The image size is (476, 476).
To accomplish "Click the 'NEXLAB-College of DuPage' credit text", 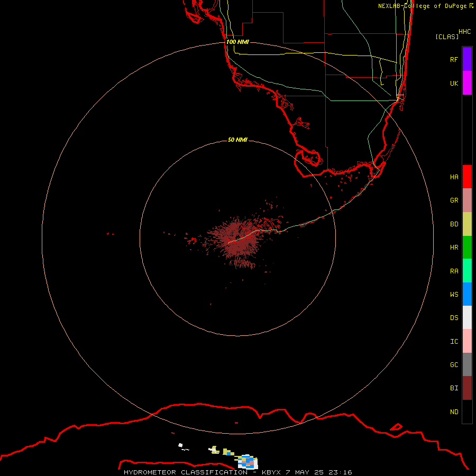I will (x=423, y=6).
